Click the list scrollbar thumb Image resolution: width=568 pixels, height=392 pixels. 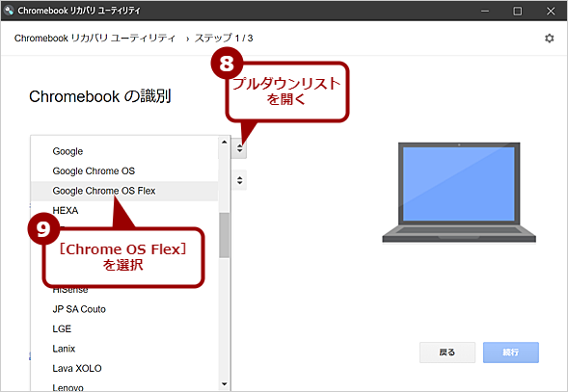(x=225, y=235)
